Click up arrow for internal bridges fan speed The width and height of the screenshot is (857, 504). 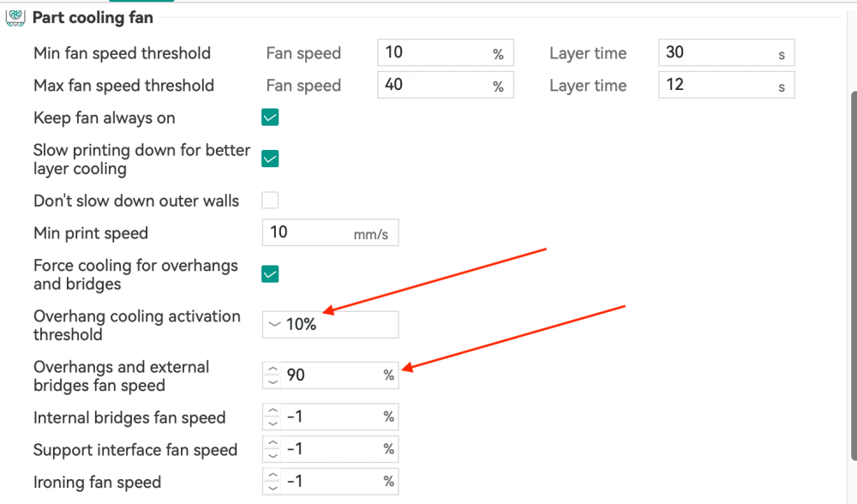point(273,411)
